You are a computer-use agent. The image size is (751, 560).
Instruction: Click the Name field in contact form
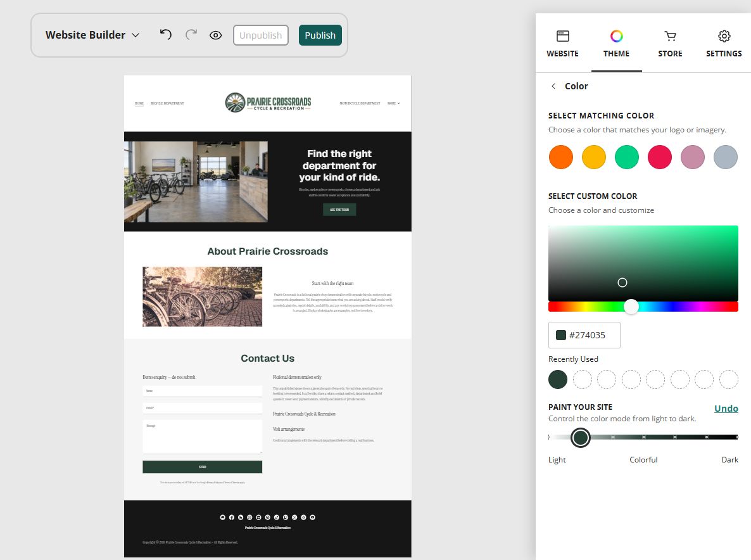202,391
